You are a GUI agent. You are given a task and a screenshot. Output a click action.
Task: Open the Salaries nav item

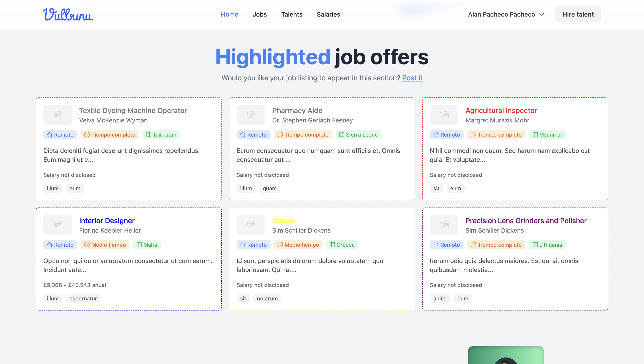328,14
